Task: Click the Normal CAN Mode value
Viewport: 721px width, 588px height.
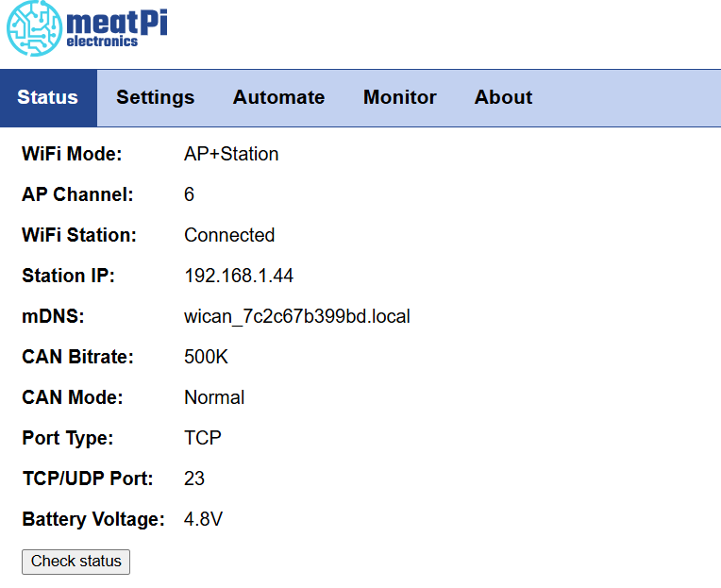Action: tap(214, 397)
